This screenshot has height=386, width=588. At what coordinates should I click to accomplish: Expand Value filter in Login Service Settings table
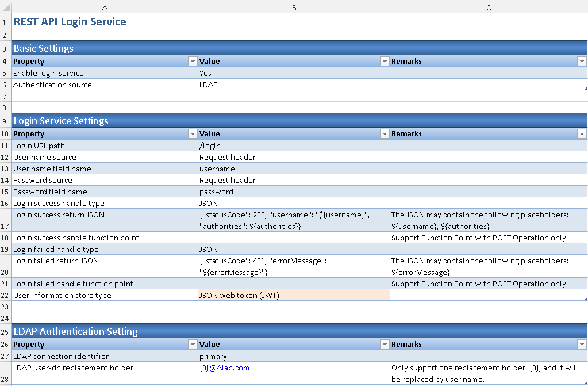[x=384, y=134]
